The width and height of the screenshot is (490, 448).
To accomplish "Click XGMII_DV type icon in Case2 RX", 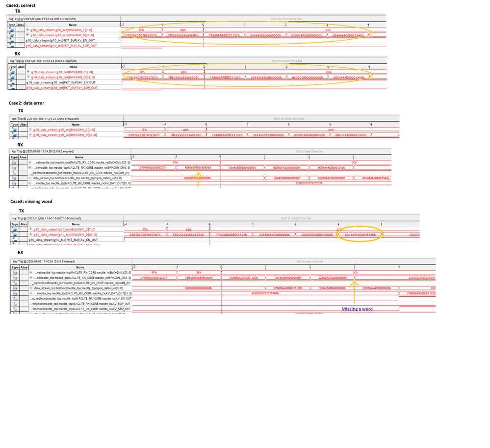I will click(x=14, y=173).
